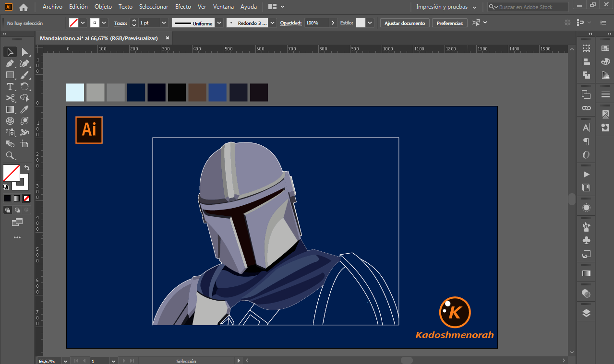Select the Direct Selection tool

pos(24,52)
